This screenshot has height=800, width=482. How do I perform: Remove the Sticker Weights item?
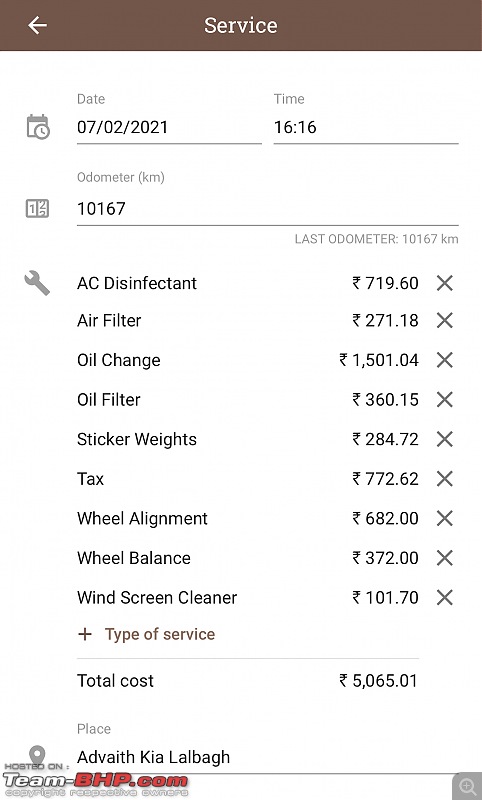[445, 439]
